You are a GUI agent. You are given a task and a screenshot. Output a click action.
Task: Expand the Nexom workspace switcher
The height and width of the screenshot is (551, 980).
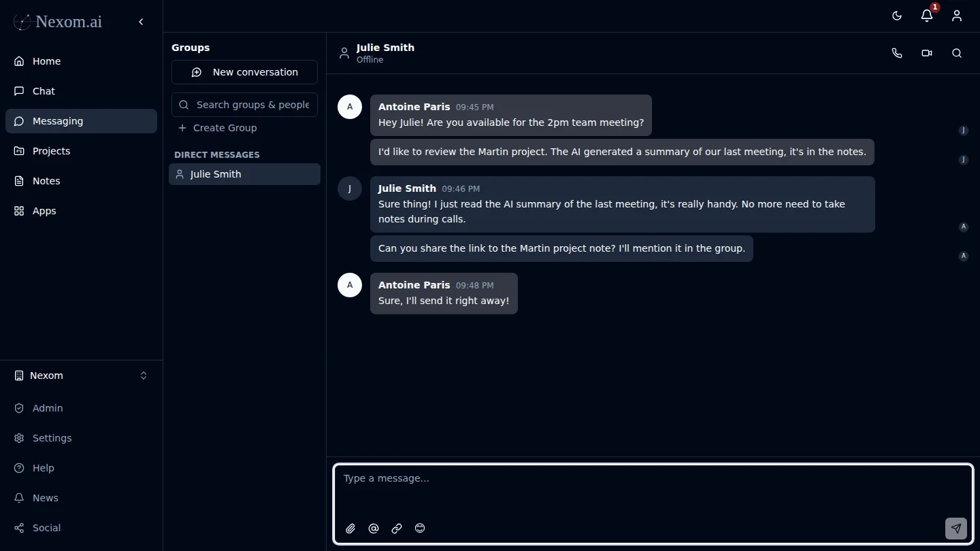coord(144,375)
